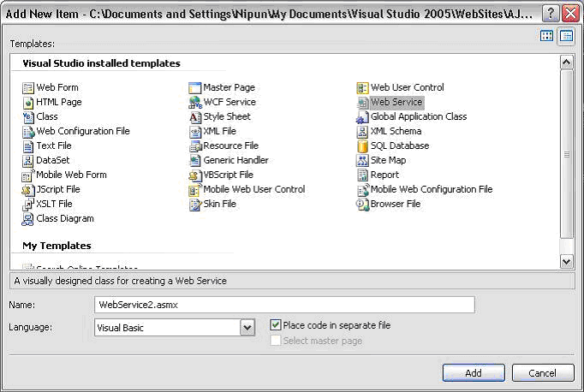Viewport: 584px width, 392px height.
Task: Click the templates scrollbar thumb
Action: (x=567, y=154)
